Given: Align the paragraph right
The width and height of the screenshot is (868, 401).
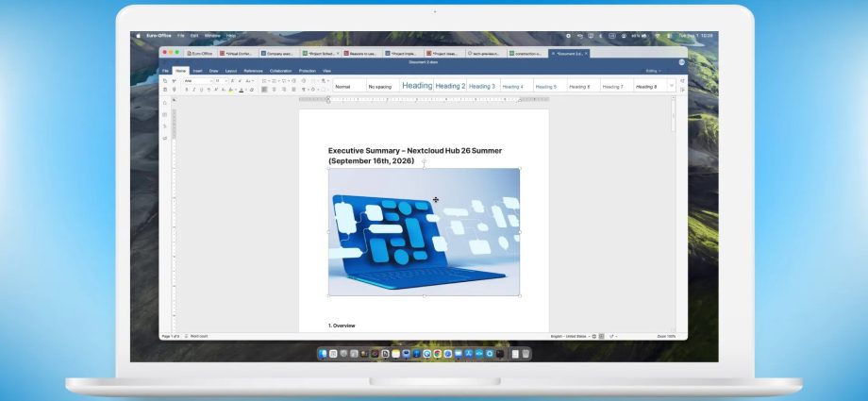Looking at the screenshot, I should pyautogui.click(x=284, y=90).
